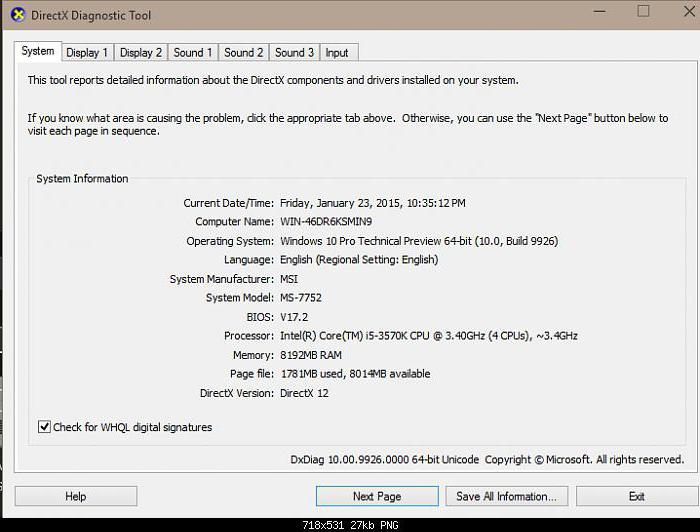
Task: Close the DirectX Diagnostic Tool window
Action: coord(690,11)
